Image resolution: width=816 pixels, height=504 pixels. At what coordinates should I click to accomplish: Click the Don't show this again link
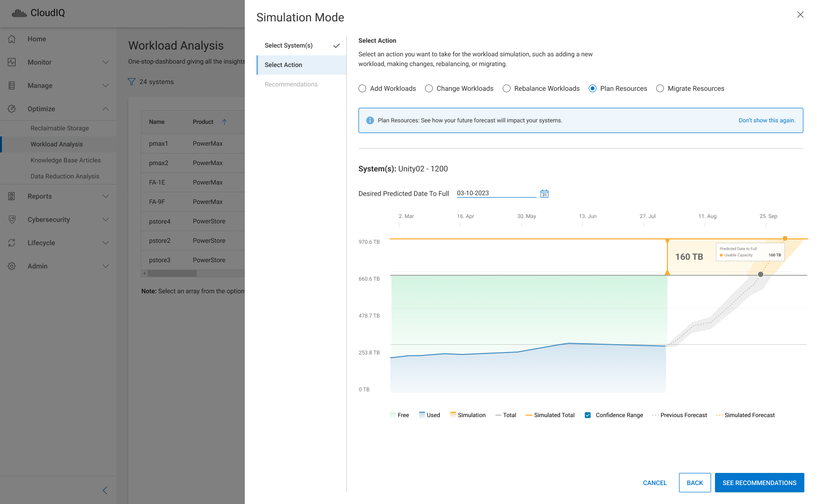click(767, 120)
